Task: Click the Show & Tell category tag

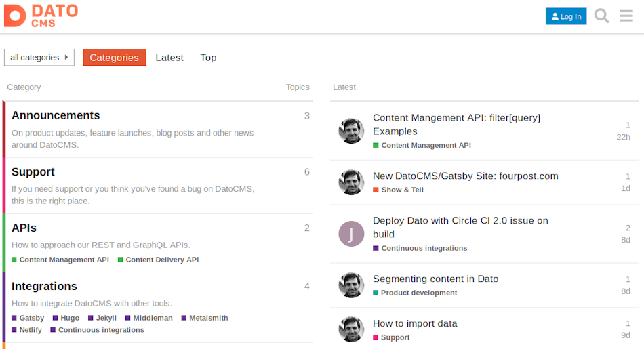Action: (398, 190)
